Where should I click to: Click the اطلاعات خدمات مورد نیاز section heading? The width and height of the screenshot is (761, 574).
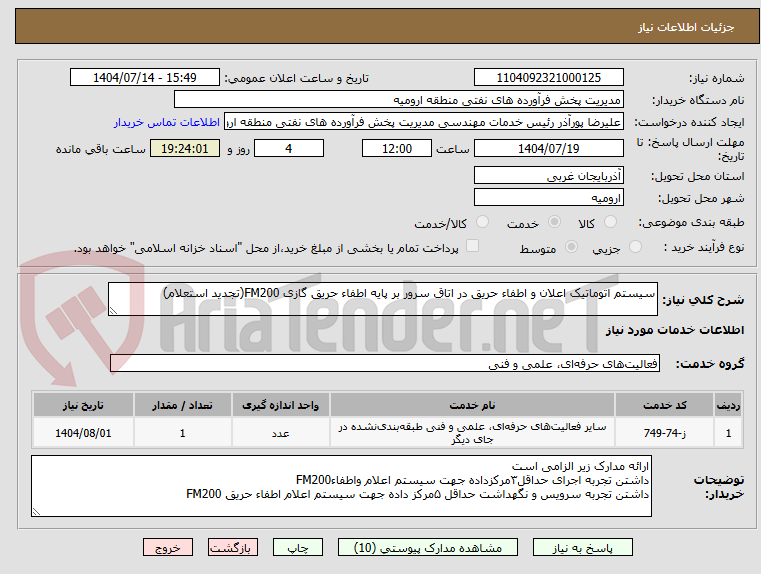(x=675, y=330)
